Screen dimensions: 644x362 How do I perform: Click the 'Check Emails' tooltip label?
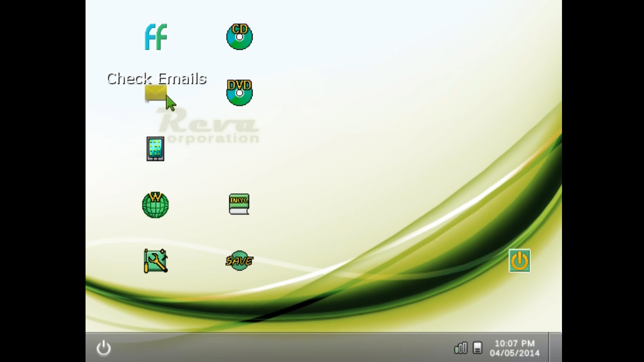(x=156, y=78)
